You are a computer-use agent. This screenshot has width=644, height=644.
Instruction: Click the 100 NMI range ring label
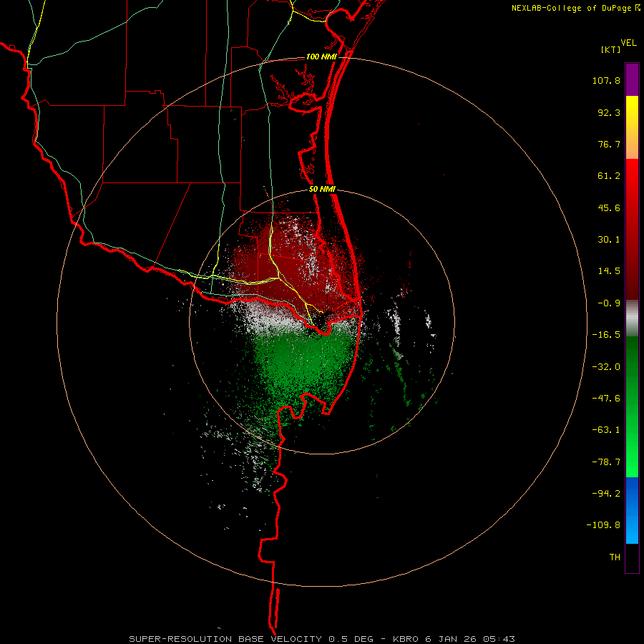click(x=321, y=57)
